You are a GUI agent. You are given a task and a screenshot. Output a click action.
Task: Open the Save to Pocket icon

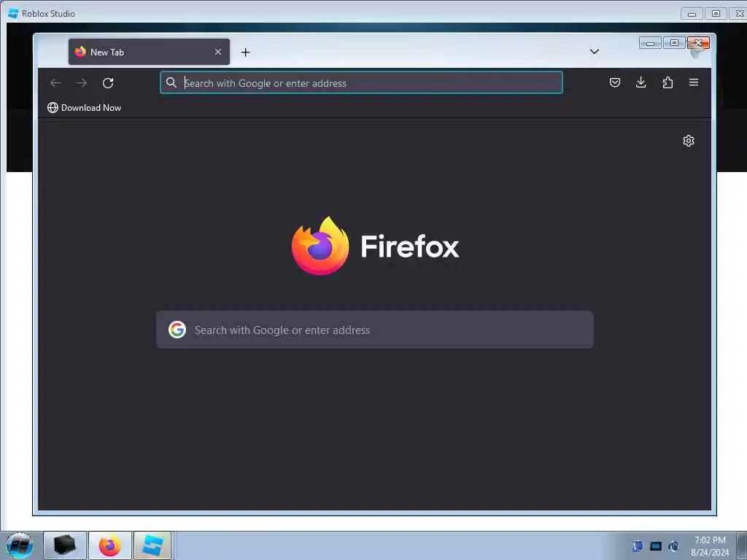coord(615,82)
